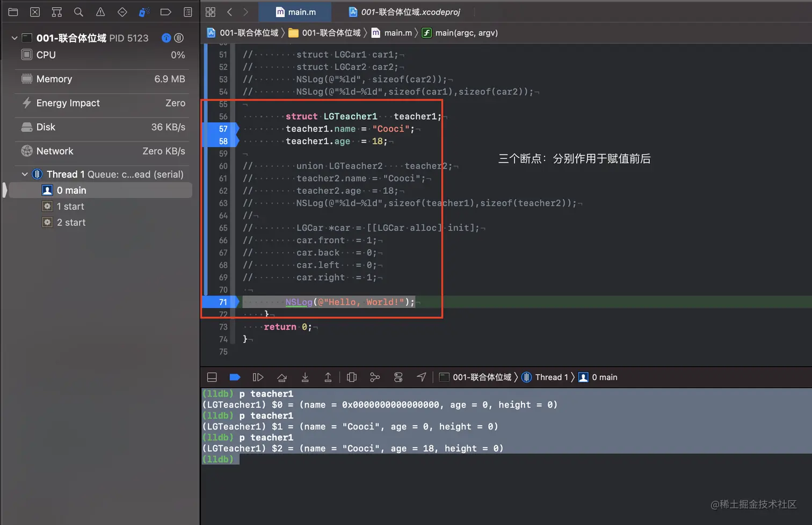Open the Report navigator
The height and width of the screenshot is (525, 812).
[188, 12]
